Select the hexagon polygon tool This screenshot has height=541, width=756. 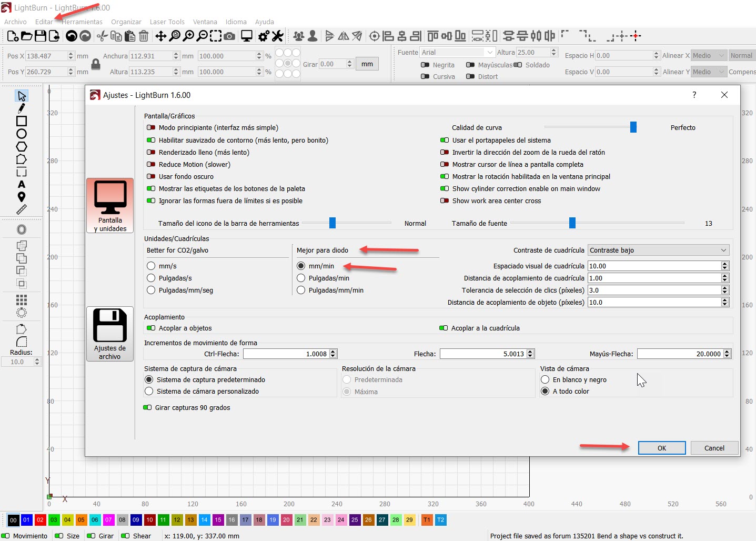click(22, 146)
